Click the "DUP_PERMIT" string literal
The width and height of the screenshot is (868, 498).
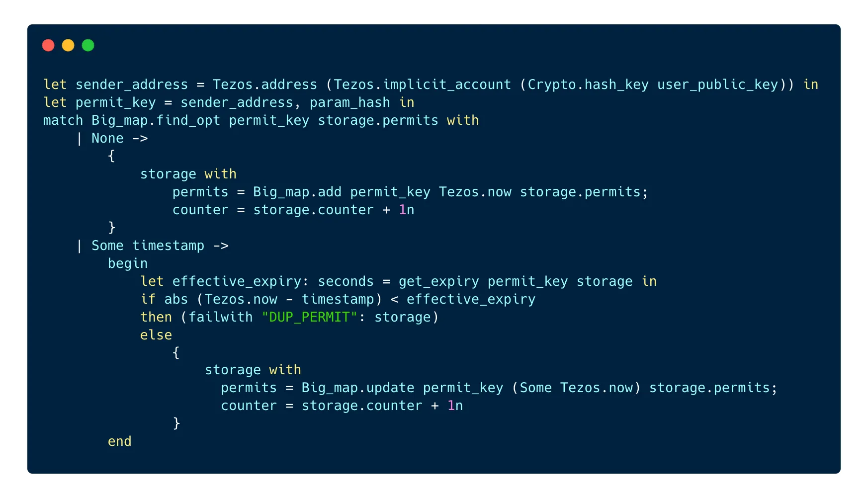coord(309,317)
